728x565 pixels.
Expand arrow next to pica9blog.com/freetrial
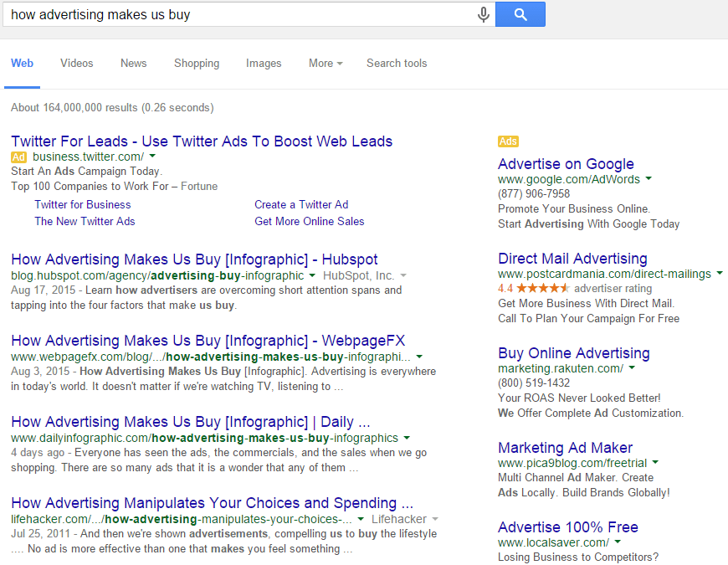click(x=655, y=462)
